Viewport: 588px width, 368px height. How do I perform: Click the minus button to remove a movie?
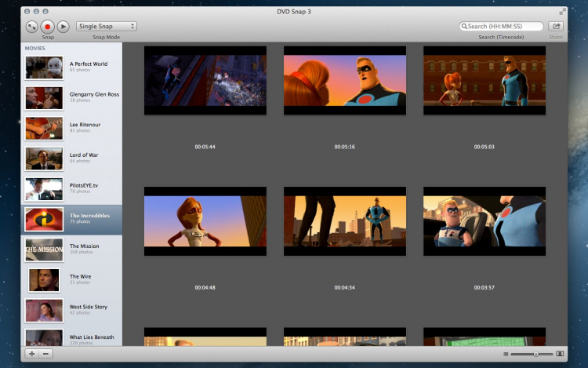click(45, 354)
